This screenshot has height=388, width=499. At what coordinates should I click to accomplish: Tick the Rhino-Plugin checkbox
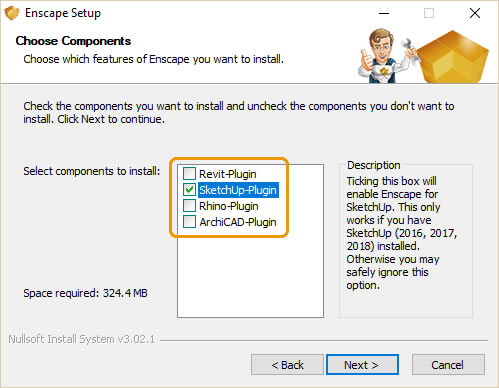pos(189,206)
